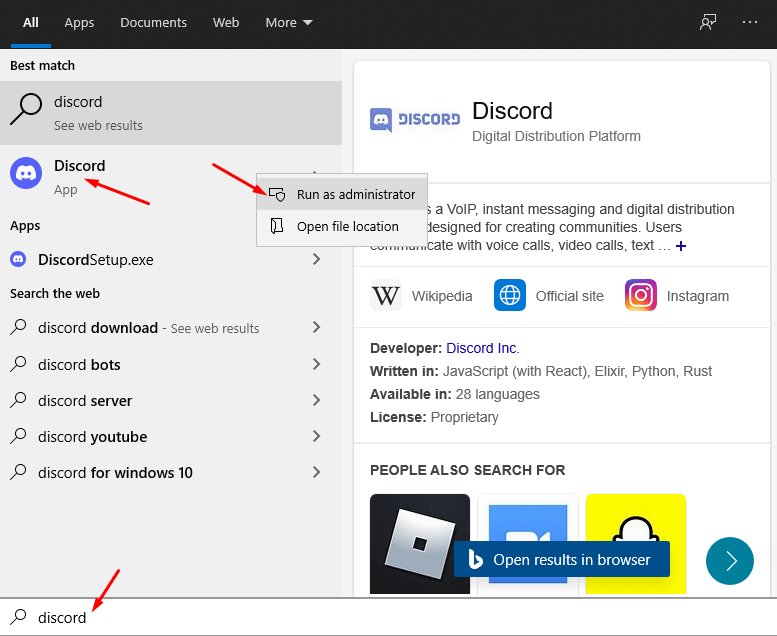Open the Wikipedia link
The image size is (777, 636).
[x=422, y=295]
